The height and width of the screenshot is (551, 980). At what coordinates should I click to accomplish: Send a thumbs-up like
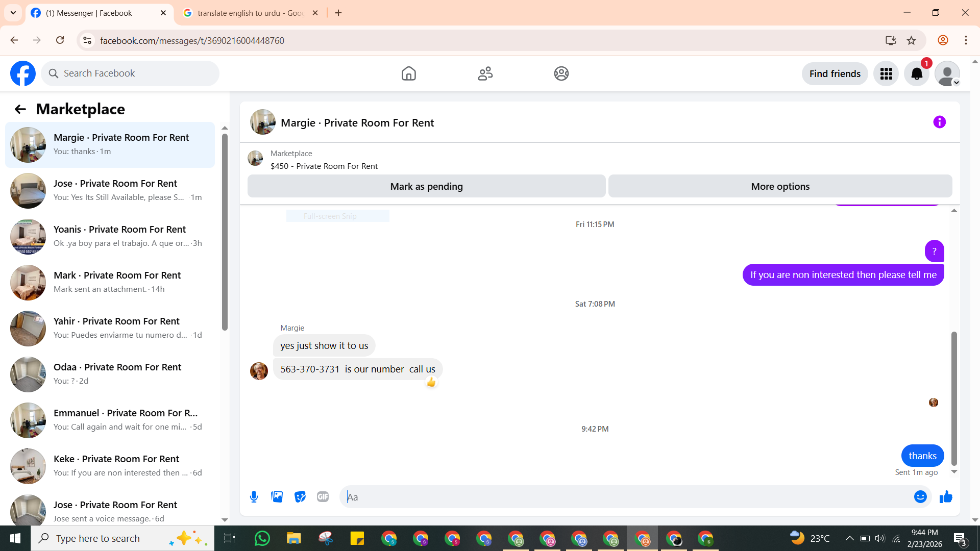point(946,497)
